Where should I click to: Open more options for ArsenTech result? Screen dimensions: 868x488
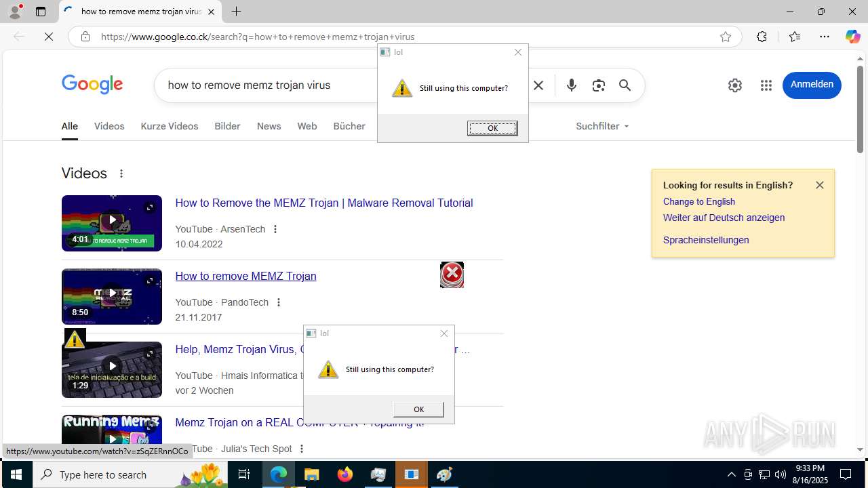pos(275,229)
